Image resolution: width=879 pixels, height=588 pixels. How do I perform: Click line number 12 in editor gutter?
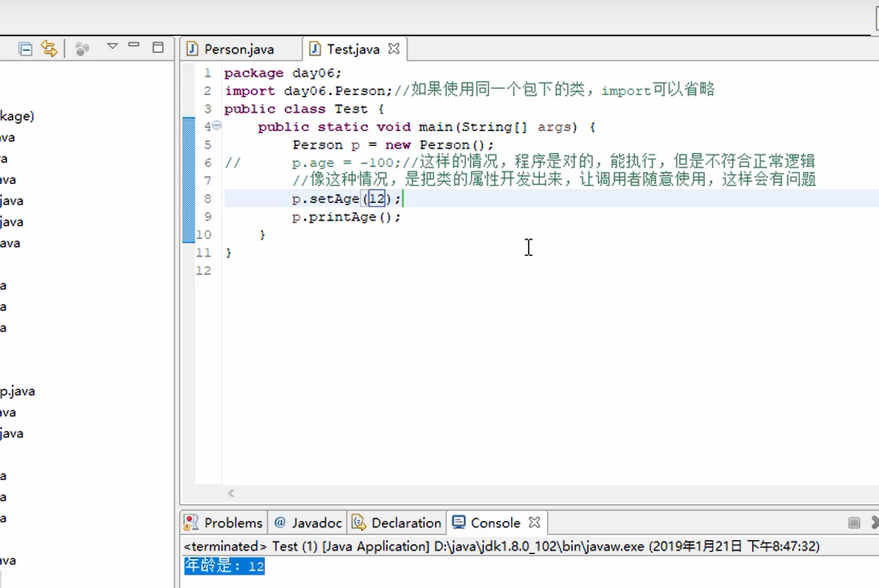click(x=204, y=271)
